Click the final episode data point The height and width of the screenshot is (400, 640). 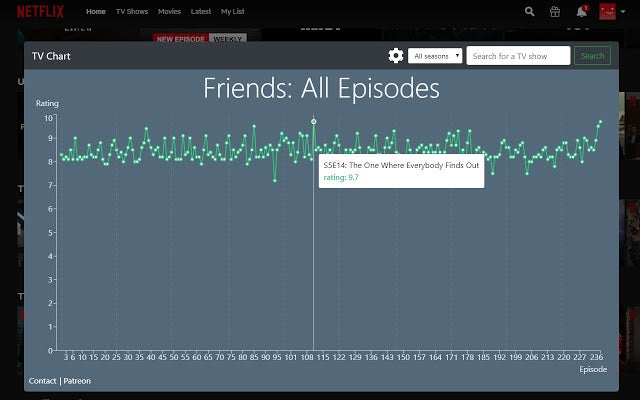[600, 122]
